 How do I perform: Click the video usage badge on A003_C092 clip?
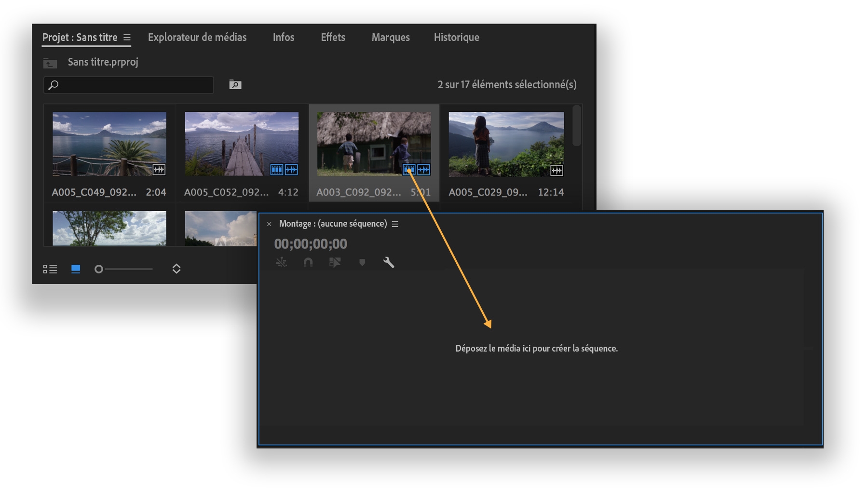point(409,170)
